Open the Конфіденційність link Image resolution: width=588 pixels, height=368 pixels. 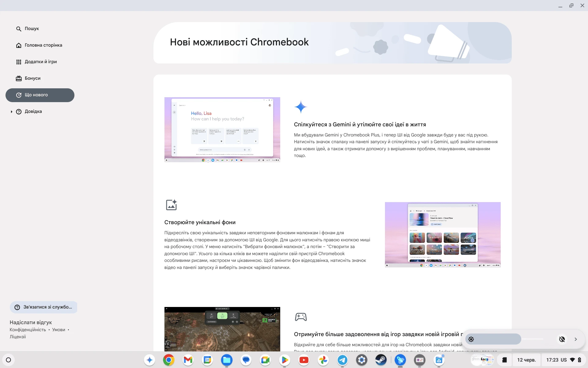(28, 330)
